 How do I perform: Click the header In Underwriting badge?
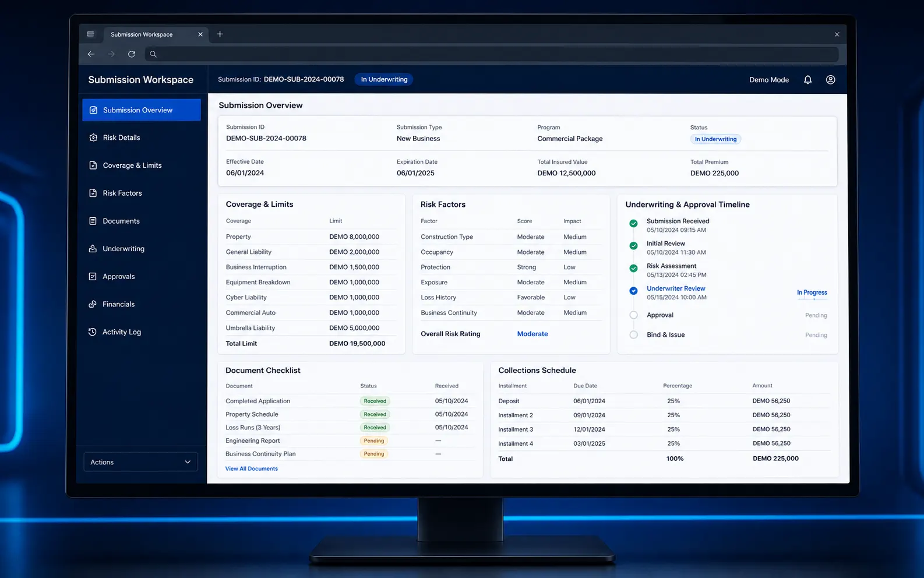[384, 80]
